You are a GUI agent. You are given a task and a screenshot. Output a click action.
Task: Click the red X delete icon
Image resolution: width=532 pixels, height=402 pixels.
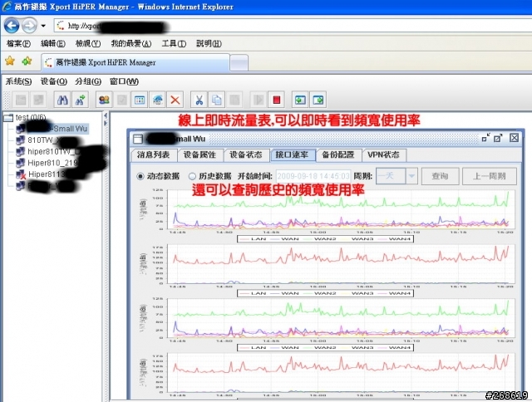tap(175, 100)
